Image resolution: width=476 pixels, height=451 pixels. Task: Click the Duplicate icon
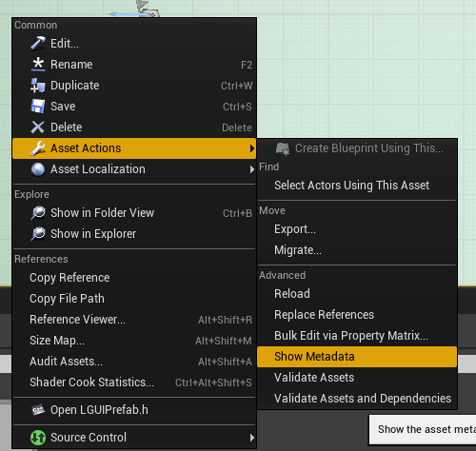tap(38, 86)
